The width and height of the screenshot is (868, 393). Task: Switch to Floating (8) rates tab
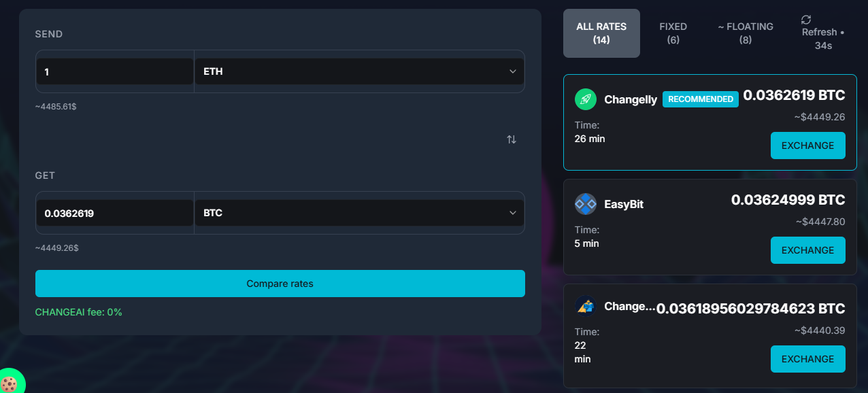(x=746, y=33)
